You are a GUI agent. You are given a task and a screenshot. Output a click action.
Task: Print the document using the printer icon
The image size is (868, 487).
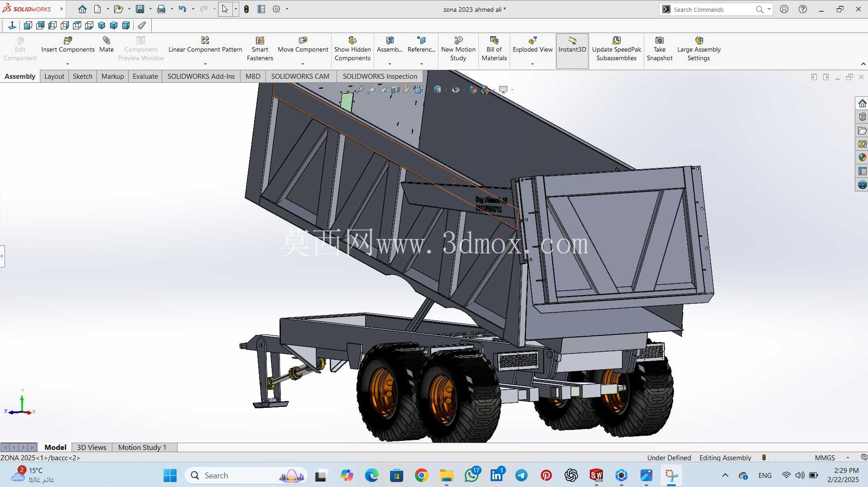161,9
